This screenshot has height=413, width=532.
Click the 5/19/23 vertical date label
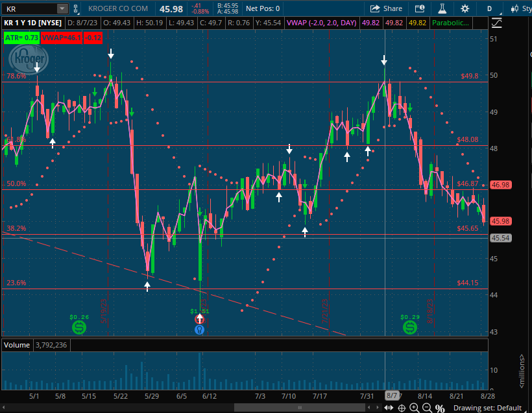[104, 311]
